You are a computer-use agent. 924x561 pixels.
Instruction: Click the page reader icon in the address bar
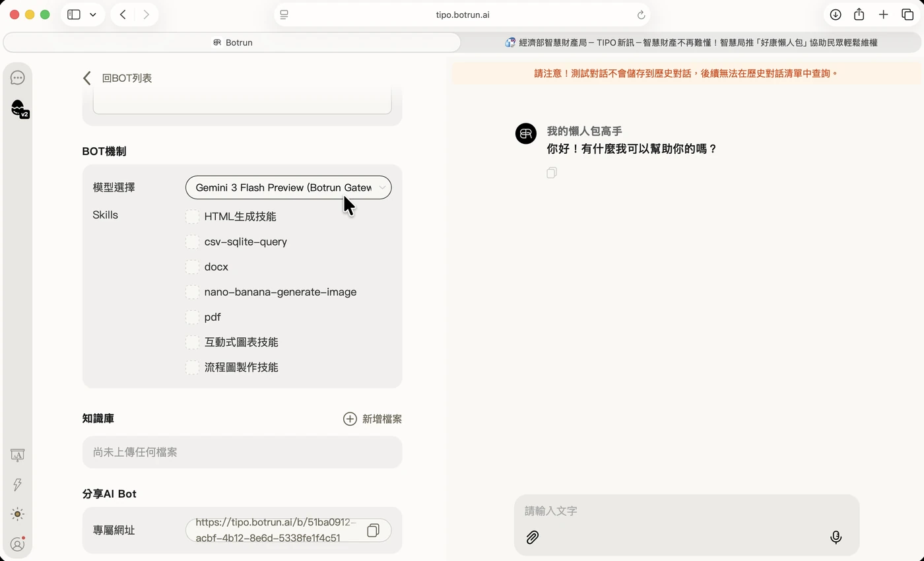[x=284, y=15]
